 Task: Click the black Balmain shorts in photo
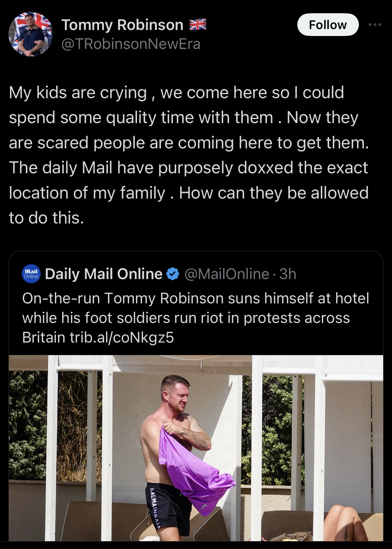pos(167,508)
